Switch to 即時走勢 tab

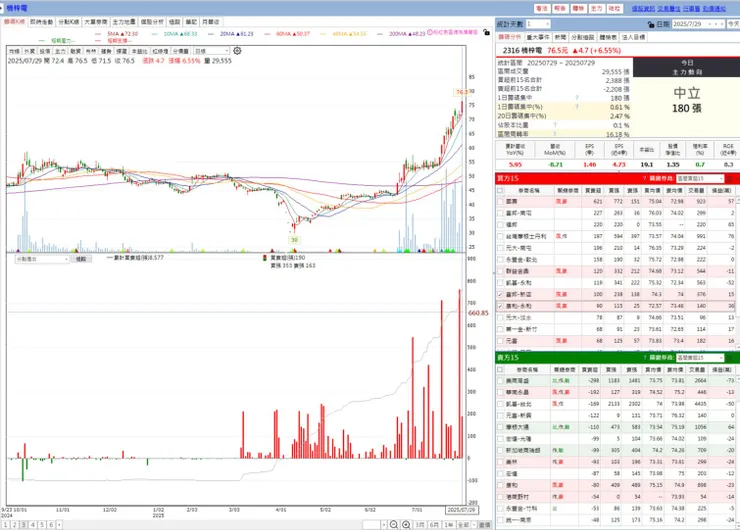[x=42, y=22]
